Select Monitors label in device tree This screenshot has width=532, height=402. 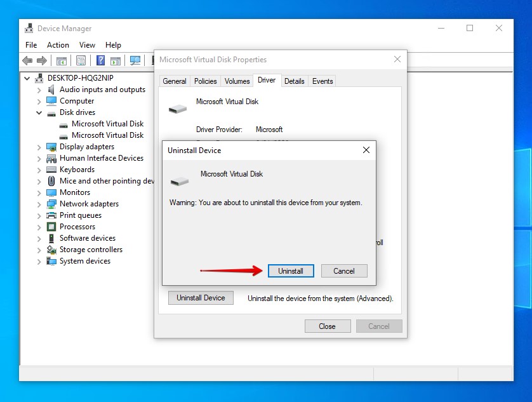click(75, 192)
